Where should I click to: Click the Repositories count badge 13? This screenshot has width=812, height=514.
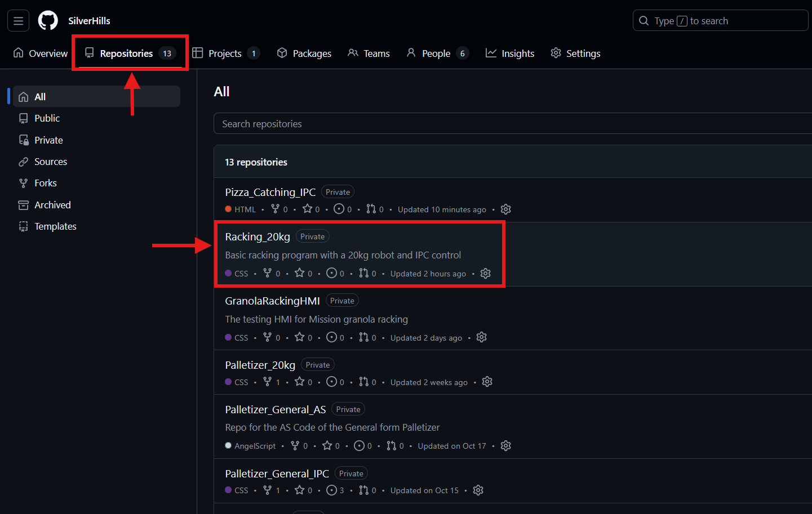point(167,53)
